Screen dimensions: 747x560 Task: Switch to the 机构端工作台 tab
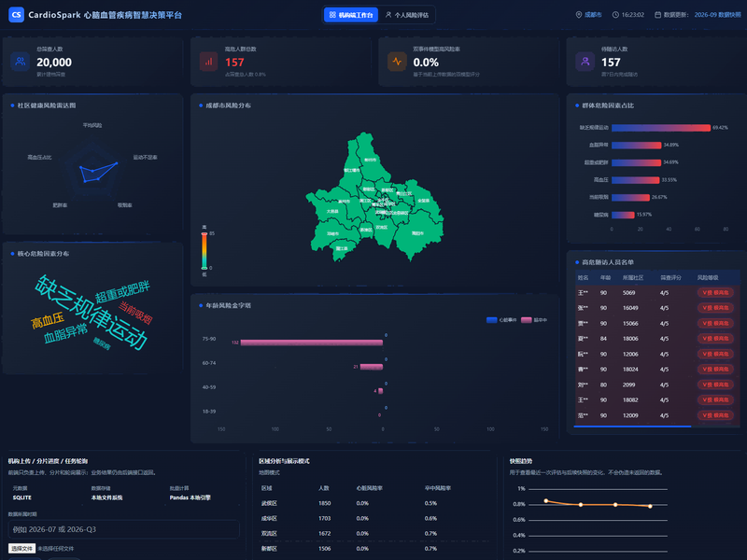pyautogui.click(x=351, y=15)
